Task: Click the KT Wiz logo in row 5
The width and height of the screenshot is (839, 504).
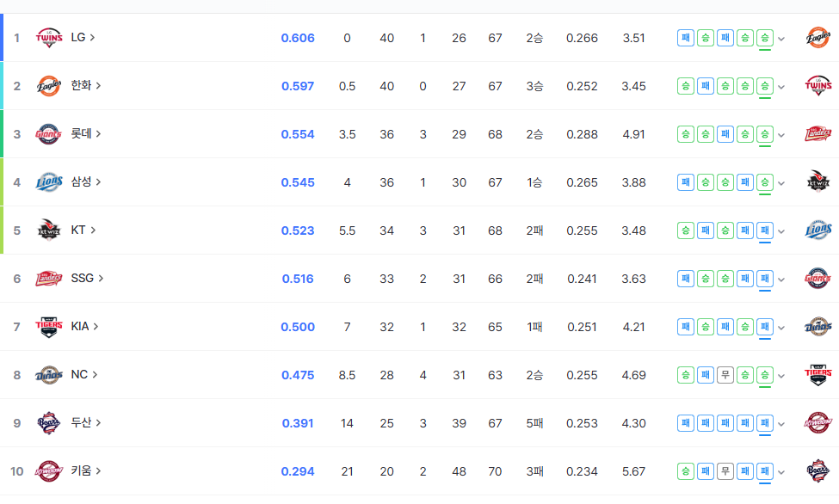Action: [49, 230]
